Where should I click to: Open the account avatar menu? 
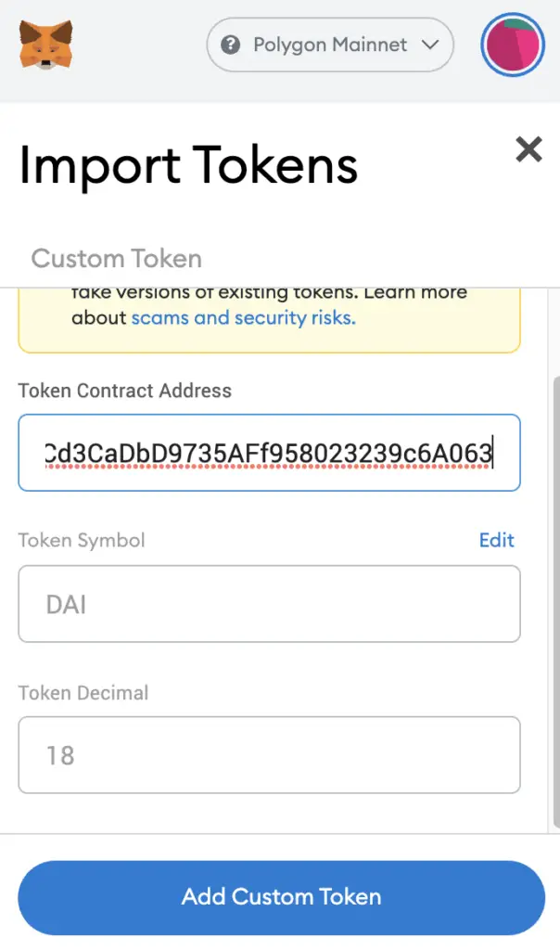pos(513,45)
